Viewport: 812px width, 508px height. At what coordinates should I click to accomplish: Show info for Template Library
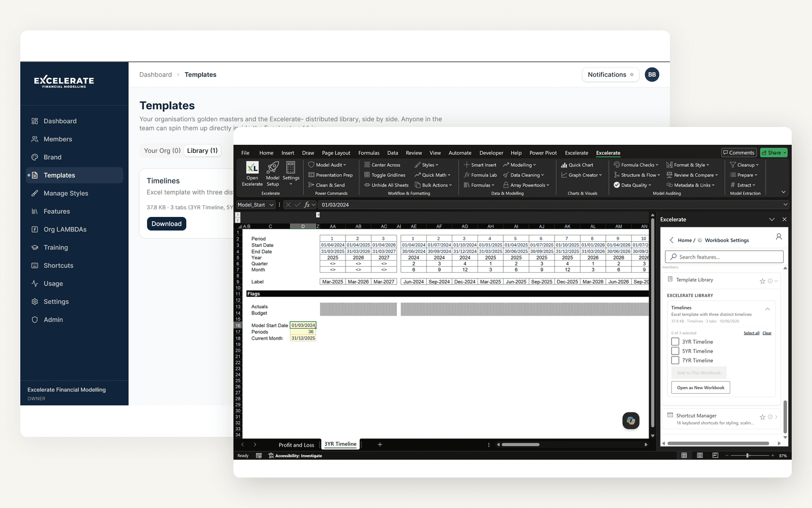tap(770, 281)
